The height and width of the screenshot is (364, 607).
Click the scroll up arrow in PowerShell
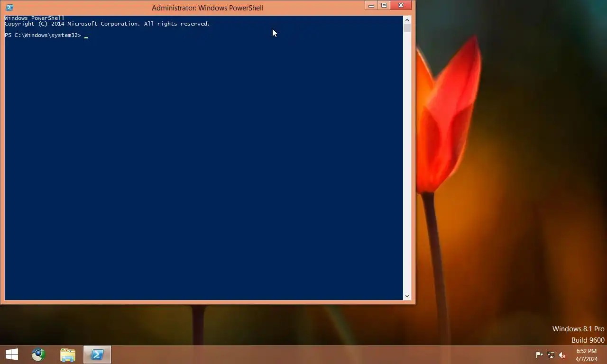pyautogui.click(x=407, y=20)
